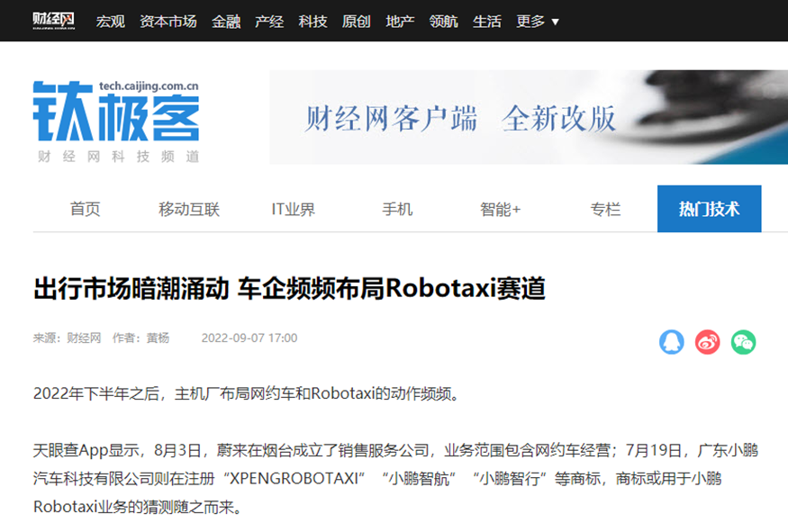Share article to WeChat
Screen dimensions: 788x532
coord(743,342)
